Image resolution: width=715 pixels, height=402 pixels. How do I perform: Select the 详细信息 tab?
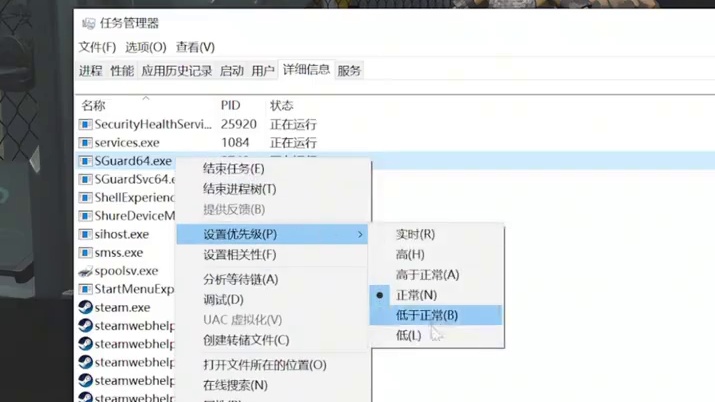point(306,70)
